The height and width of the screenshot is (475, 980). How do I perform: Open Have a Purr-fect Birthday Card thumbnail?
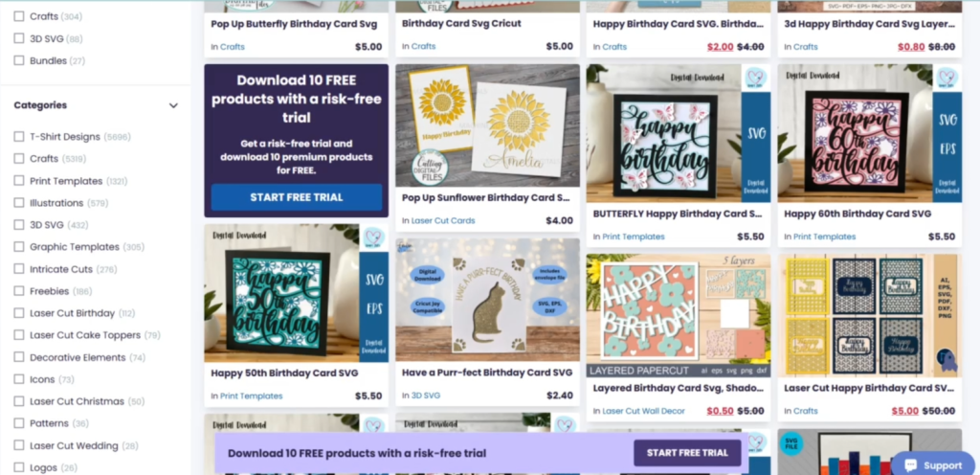click(x=487, y=300)
